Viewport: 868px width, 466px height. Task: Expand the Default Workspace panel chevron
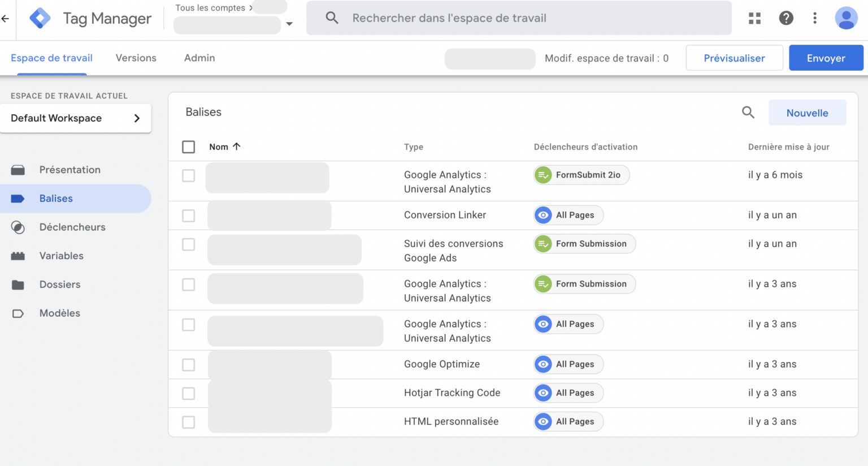[x=136, y=118]
